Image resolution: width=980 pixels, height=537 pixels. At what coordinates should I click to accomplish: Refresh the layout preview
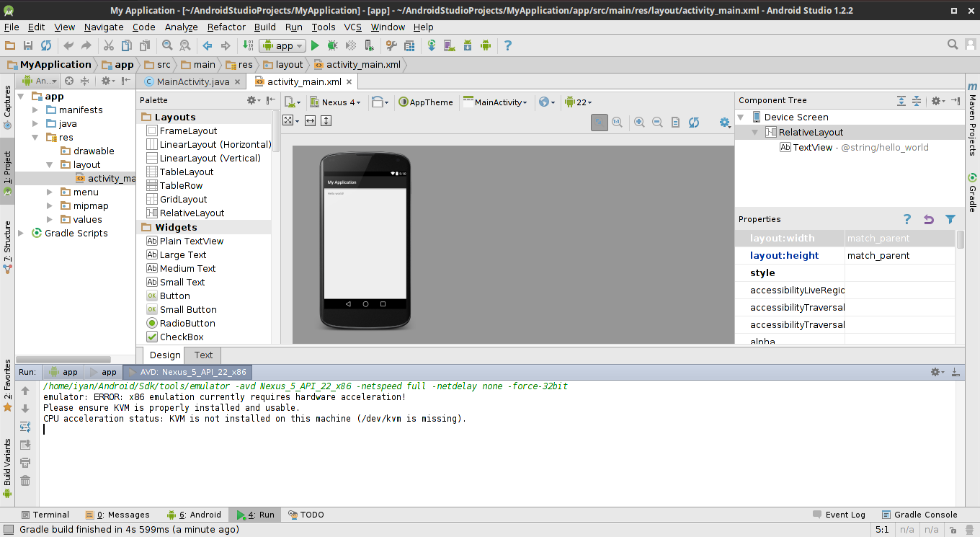(693, 123)
